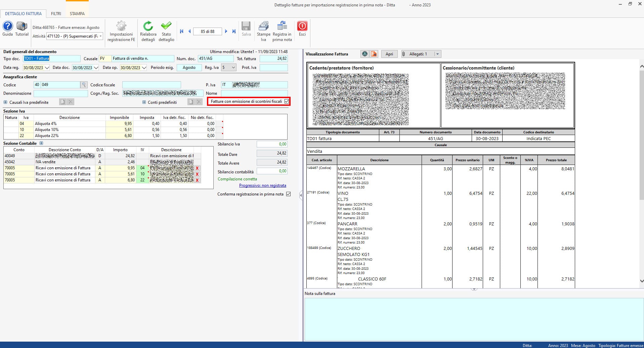644x348 pixels.
Task: Click the Apri button
Action: point(389,54)
